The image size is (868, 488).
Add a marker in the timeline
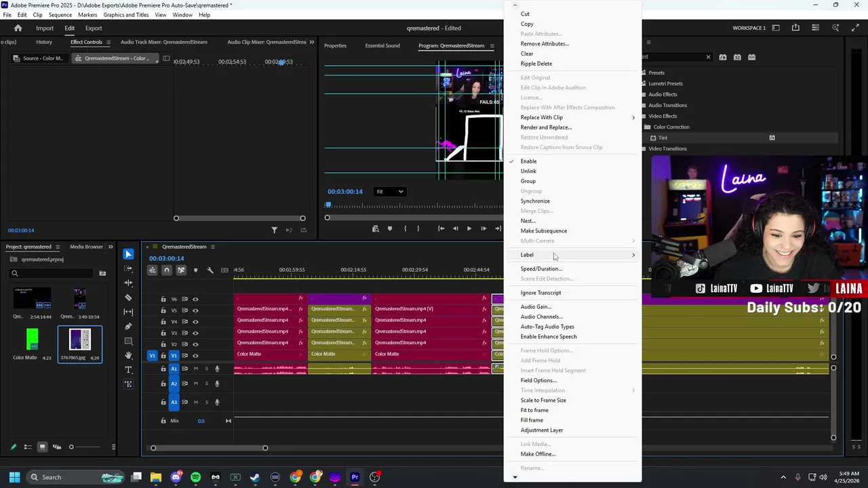(195, 270)
